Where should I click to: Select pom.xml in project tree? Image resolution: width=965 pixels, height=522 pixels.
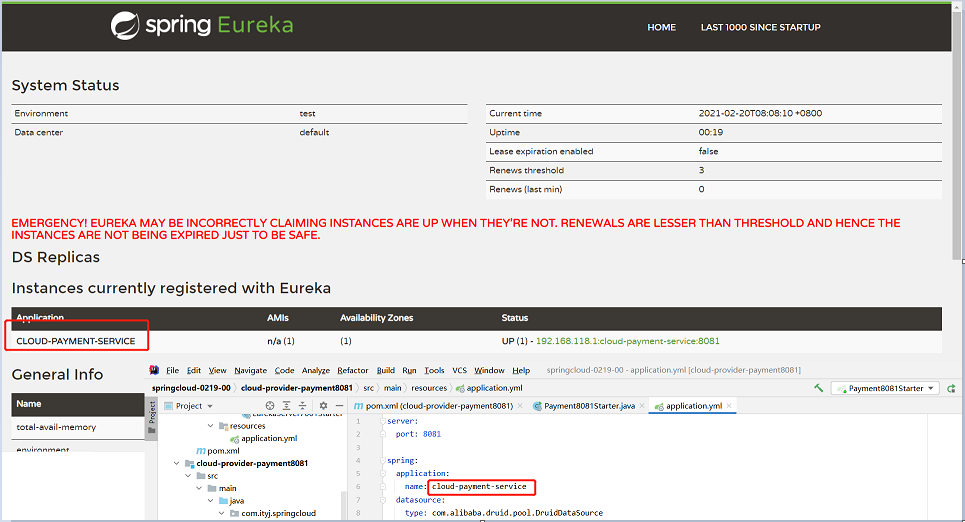(218, 451)
